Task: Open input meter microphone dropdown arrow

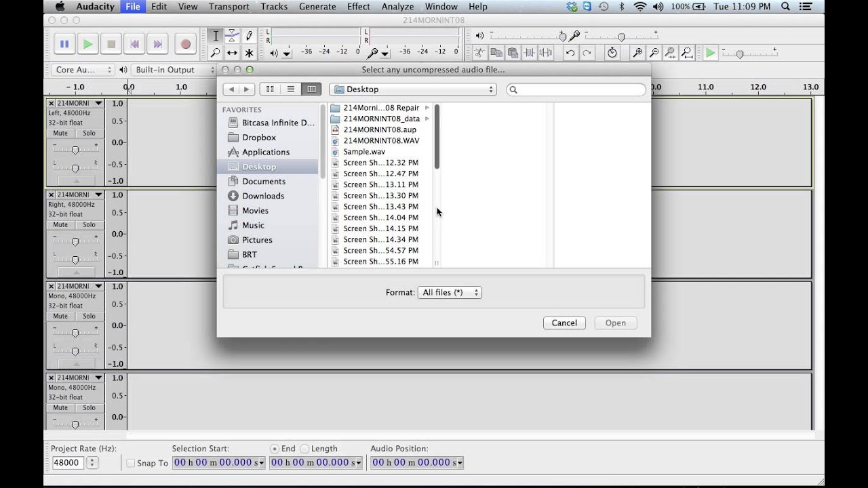Action: pyautogui.click(x=385, y=53)
